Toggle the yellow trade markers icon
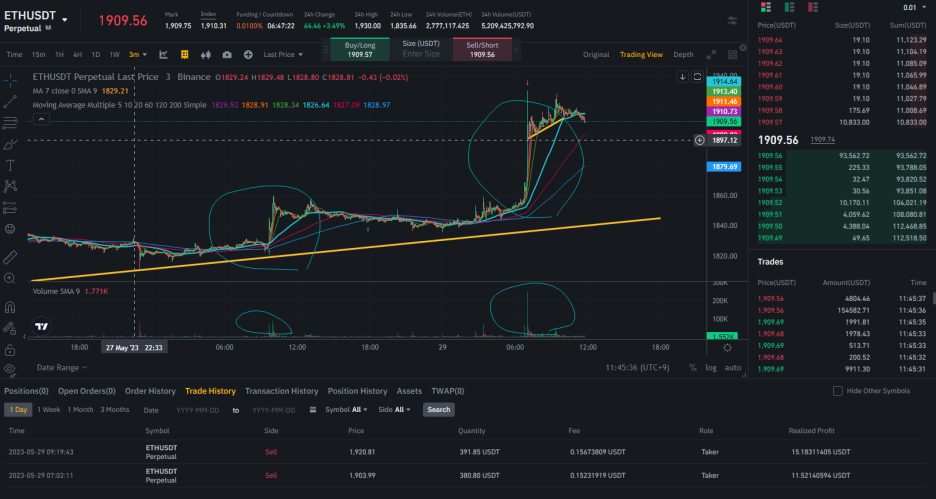 click(184, 54)
